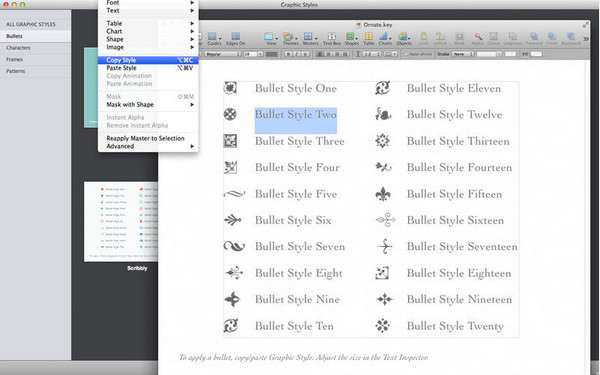Click the Masters toolbar icon
Viewport: 600px width, 375px height.
tap(310, 37)
